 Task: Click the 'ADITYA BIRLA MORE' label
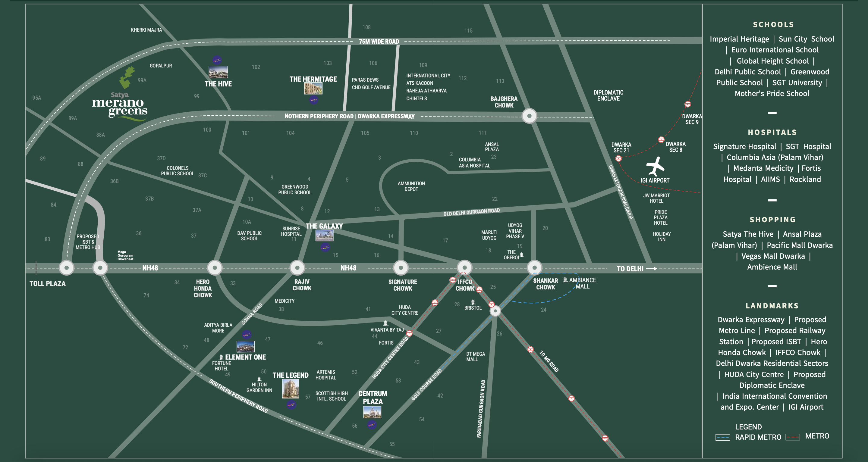218,328
